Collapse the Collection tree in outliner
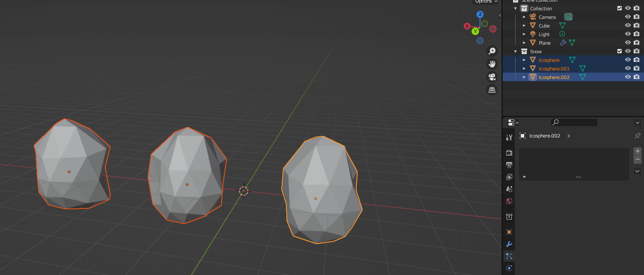This screenshot has height=275, width=644. tap(516, 8)
